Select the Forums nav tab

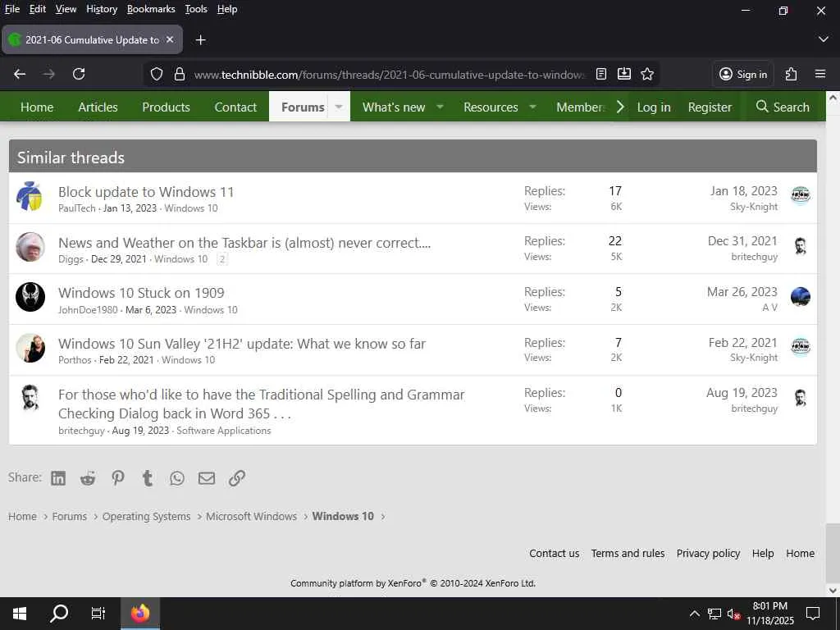(x=303, y=107)
